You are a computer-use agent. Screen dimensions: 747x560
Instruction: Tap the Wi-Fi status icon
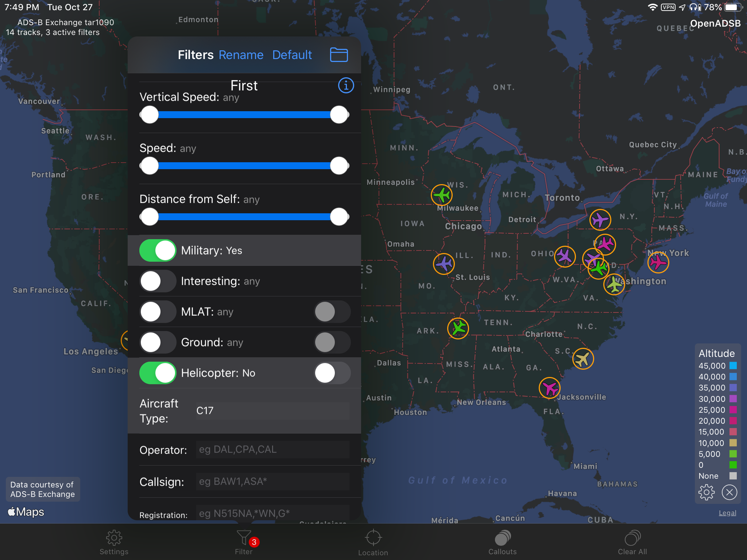pyautogui.click(x=653, y=7)
